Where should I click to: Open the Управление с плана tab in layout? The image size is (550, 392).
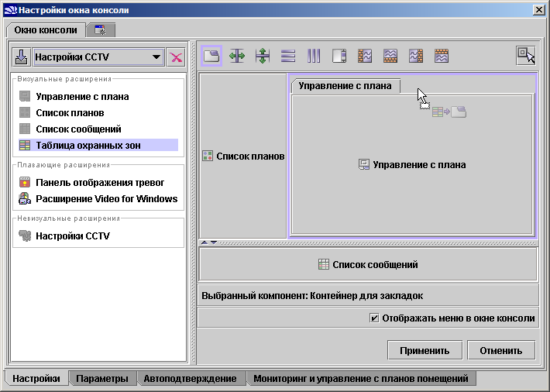point(345,86)
